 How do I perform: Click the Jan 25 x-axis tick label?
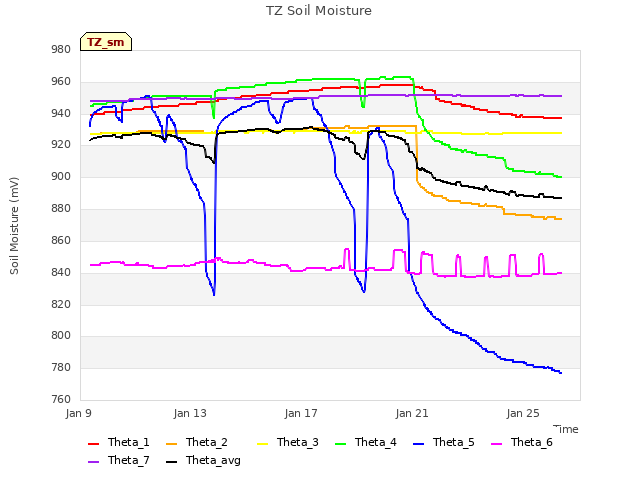click(x=523, y=413)
